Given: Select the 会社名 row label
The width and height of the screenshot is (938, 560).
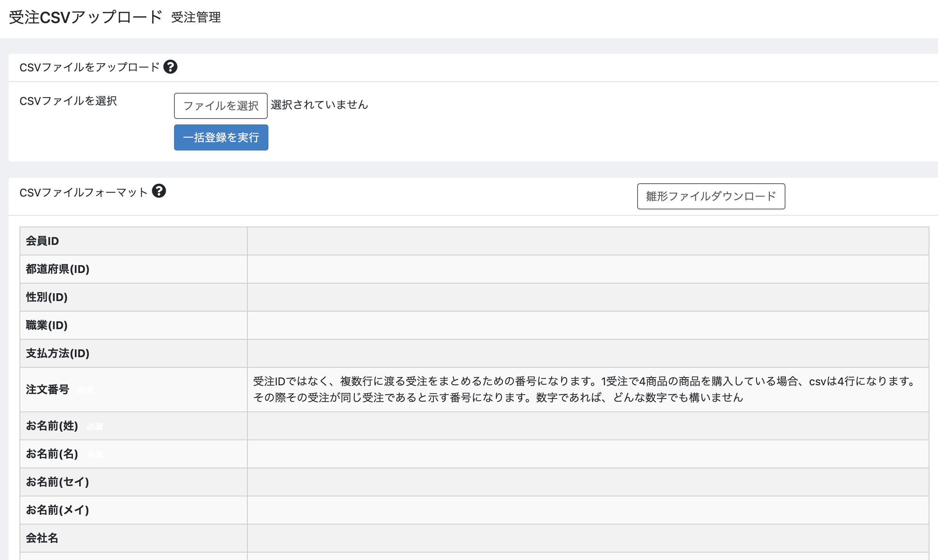Looking at the screenshot, I should pyautogui.click(x=42, y=538).
